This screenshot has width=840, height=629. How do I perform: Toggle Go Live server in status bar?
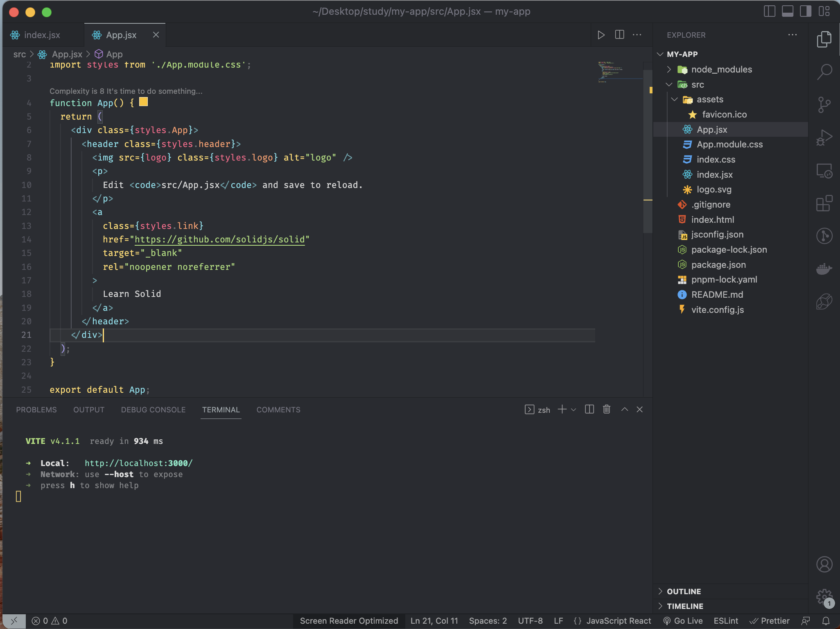click(683, 621)
